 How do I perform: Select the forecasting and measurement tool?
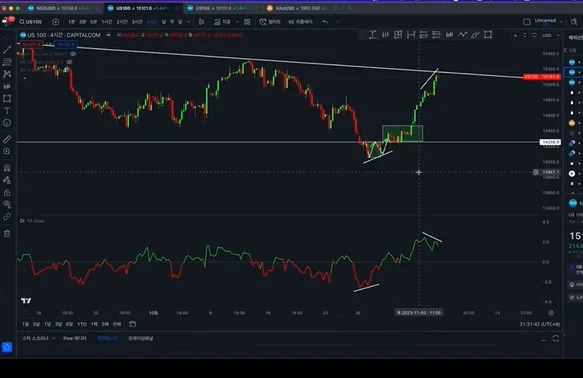7,86
